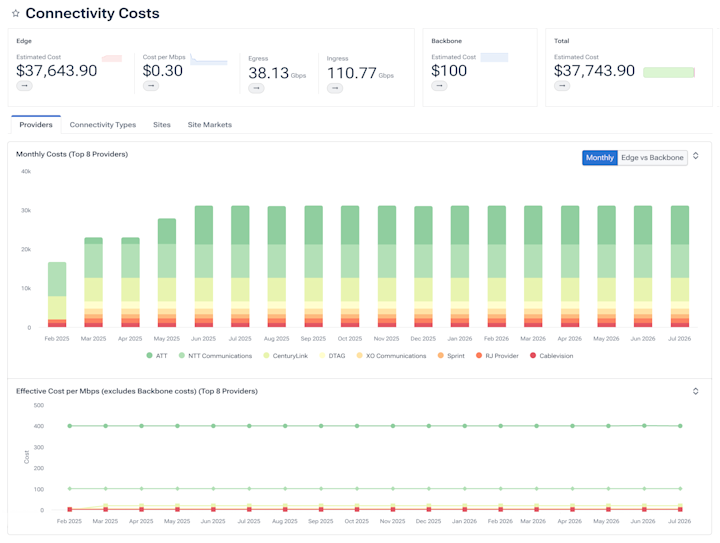Click the Feb 2025 stacked bar
This screenshot has width=720, height=543.
[57, 295]
